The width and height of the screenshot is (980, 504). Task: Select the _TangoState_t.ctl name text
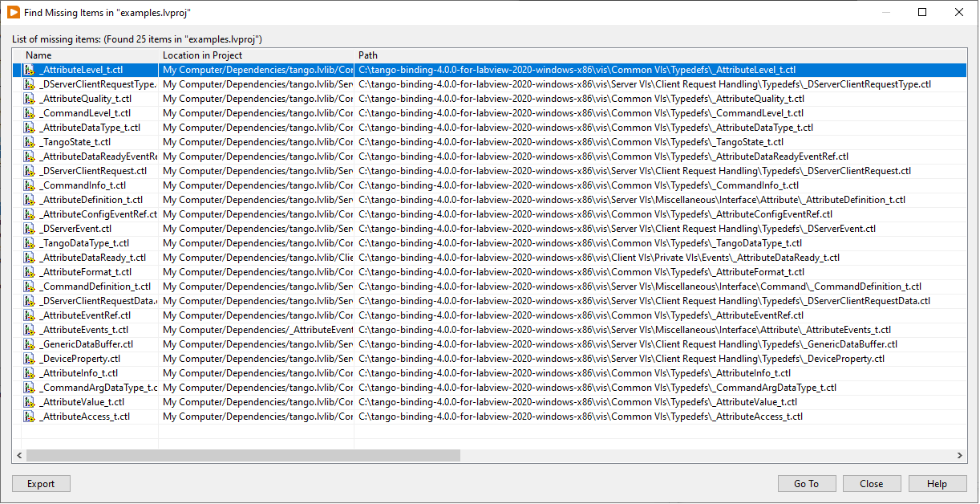[x=75, y=142]
